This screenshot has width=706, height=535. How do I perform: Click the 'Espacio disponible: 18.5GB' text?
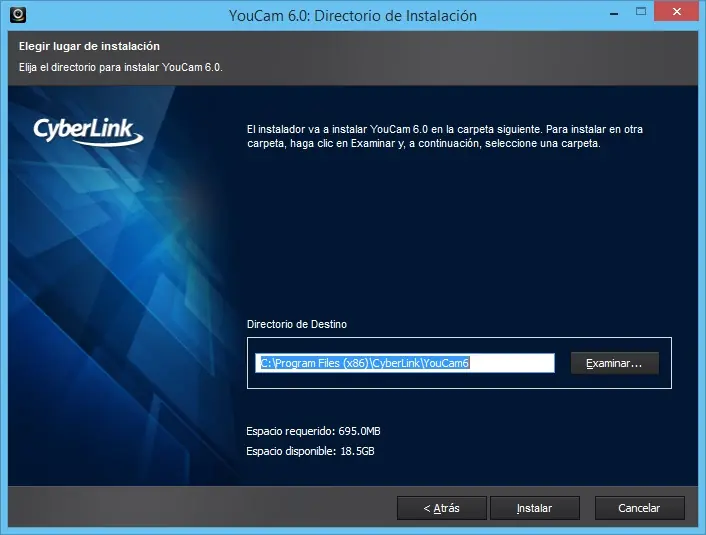(x=310, y=451)
